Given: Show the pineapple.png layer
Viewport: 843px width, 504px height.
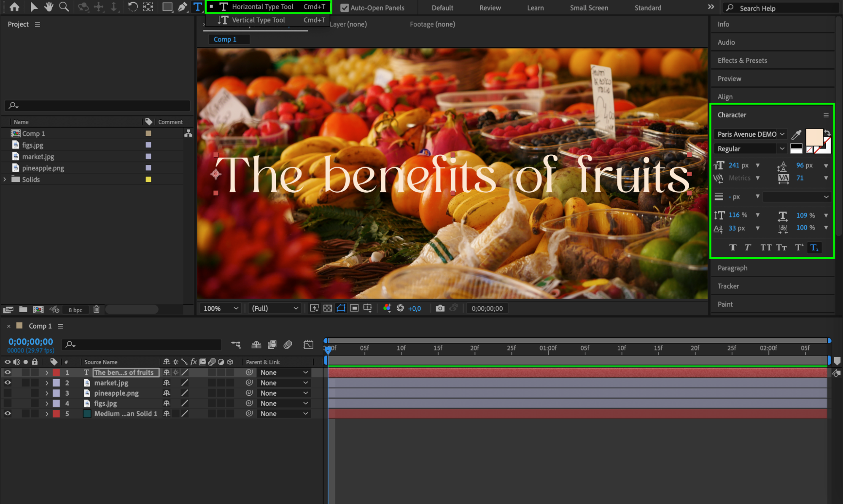Looking at the screenshot, I should coord(8,393).
